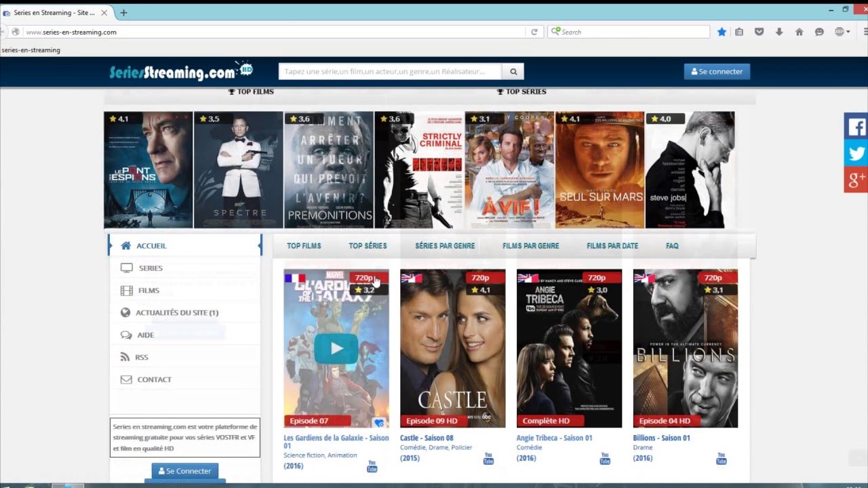Open the Top Films tab
Viewport: 868px width, 488px height.
click(x=304, y=246)
